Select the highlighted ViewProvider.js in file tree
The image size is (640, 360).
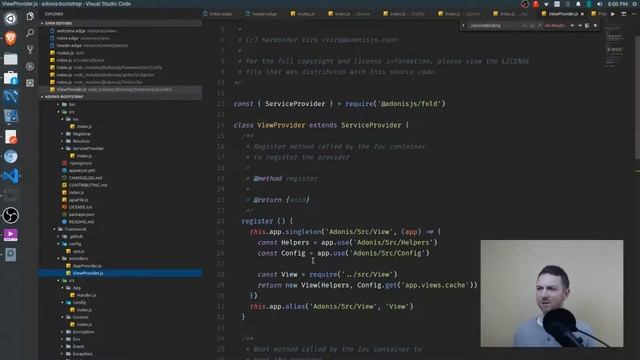click(x=120, y=273)
